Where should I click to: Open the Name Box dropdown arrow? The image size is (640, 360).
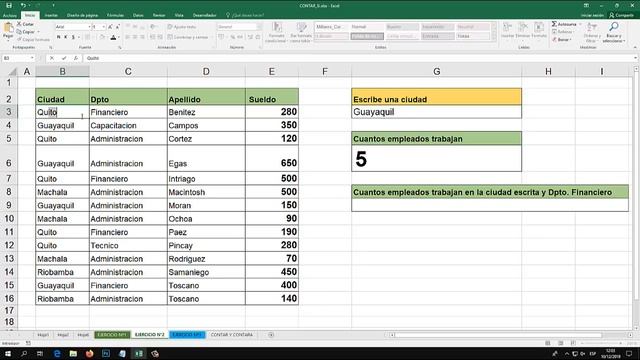[x=32, y=58]
